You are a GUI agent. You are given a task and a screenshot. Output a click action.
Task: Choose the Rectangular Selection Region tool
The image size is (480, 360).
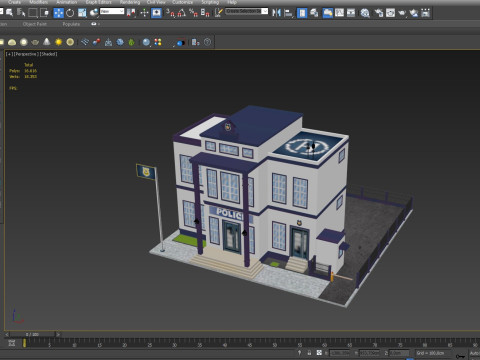tap(33, 13)
